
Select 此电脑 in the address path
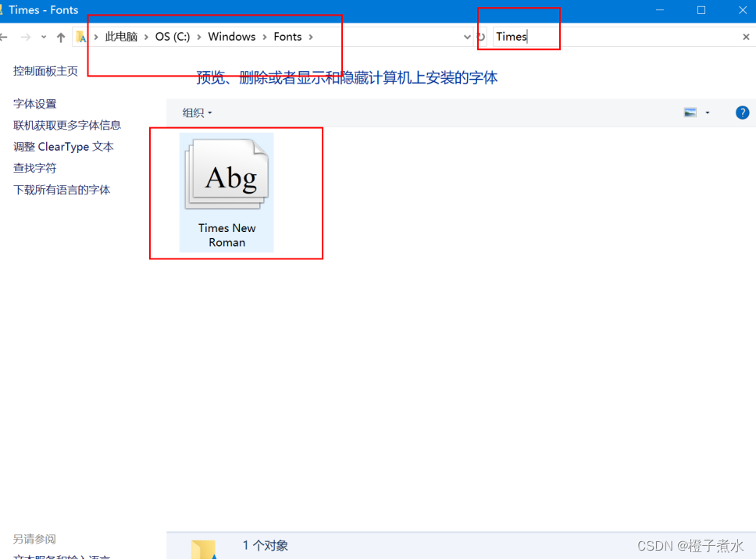122,37
